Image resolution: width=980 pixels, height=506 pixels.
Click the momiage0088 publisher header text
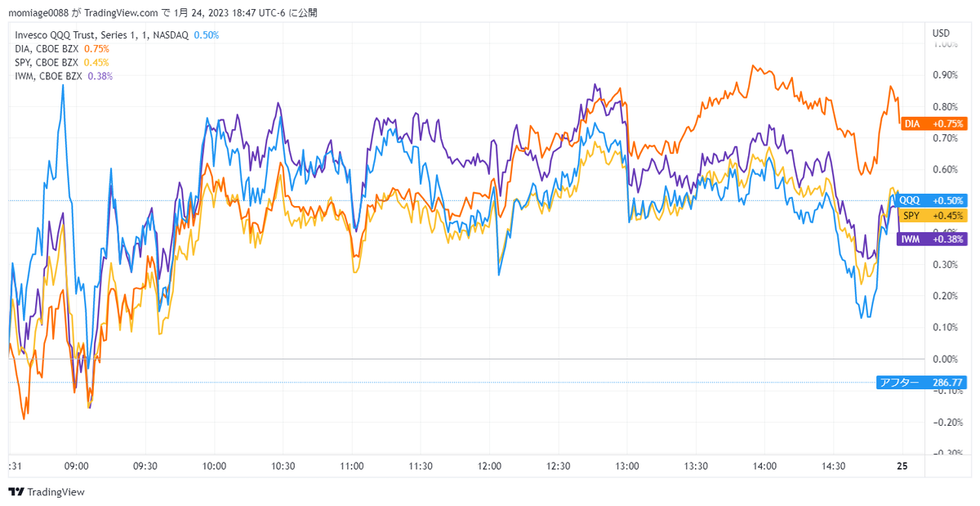[40, 13]
